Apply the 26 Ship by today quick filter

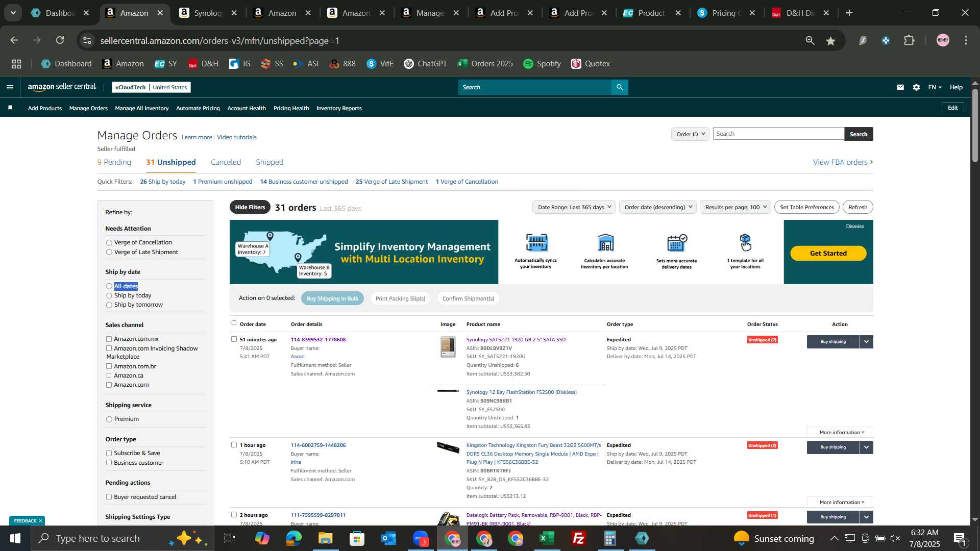(x=163, y=182)
